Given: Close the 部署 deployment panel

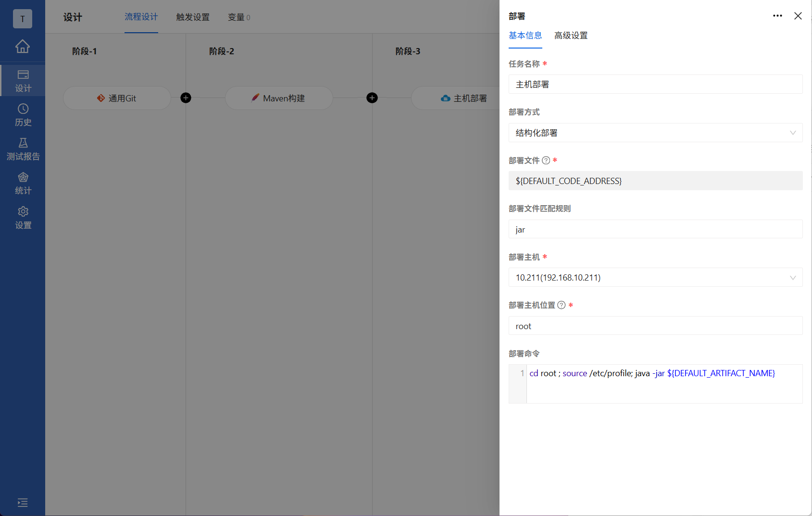Looking at the screenshot, I should pos(798,16).
